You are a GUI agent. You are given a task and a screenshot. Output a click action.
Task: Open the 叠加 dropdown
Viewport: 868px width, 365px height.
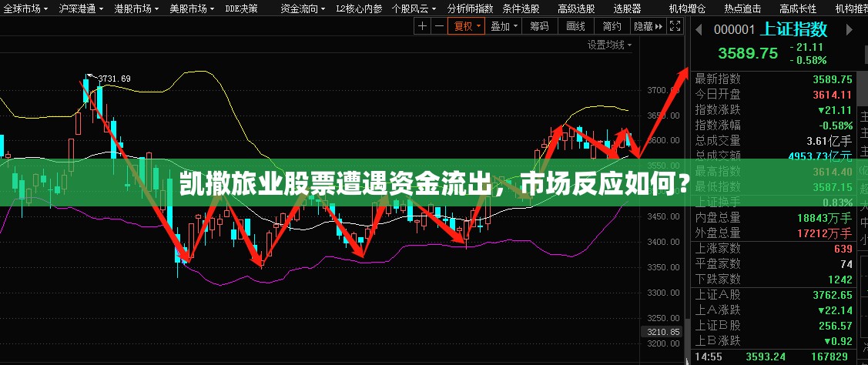[504, 26]
